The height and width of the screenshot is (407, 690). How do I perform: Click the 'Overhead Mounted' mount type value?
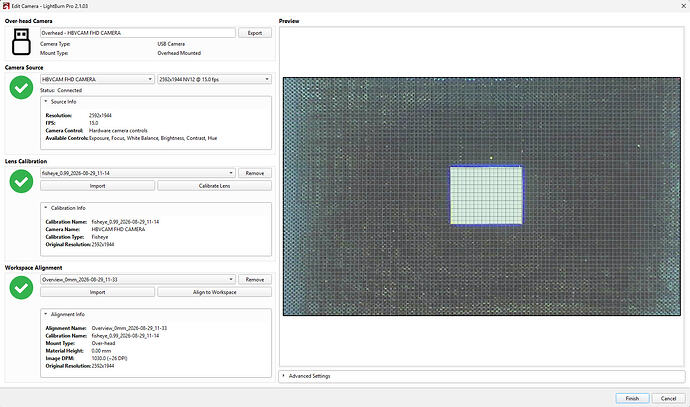(x=179, y=53)
